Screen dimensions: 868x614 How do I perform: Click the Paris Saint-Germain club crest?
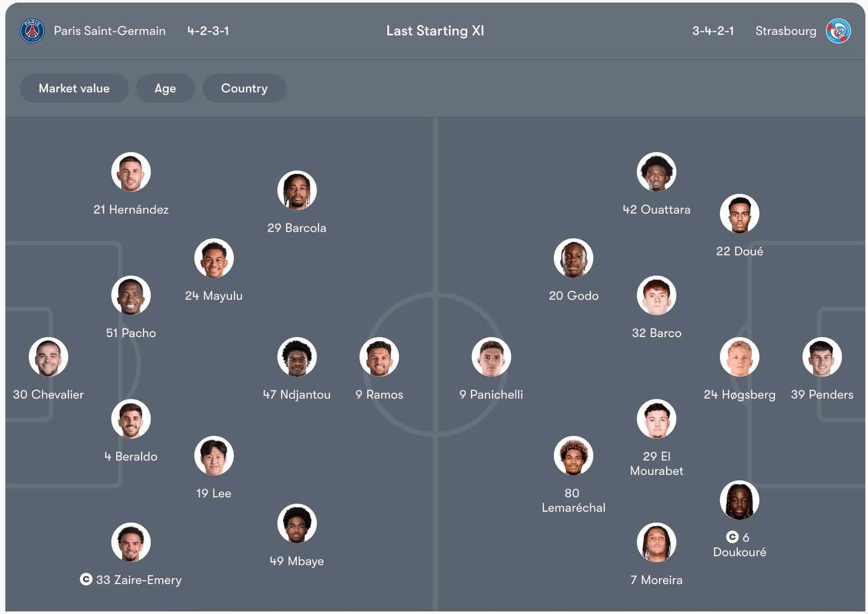pyautogui.click(x=32, y=31)
